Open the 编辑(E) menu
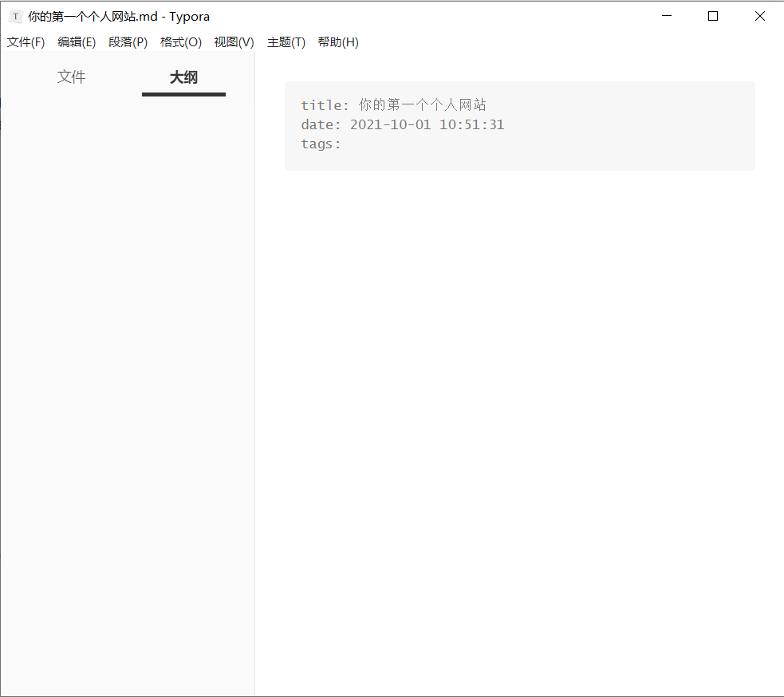Image resolution: width=784 pixels, height=697 pixels. (77, 42)
